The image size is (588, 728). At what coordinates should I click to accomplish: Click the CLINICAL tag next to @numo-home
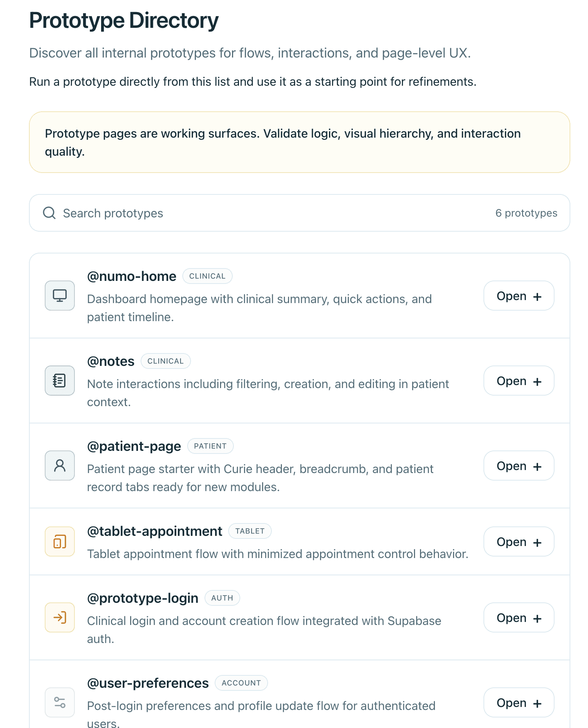tap(208, 276)
